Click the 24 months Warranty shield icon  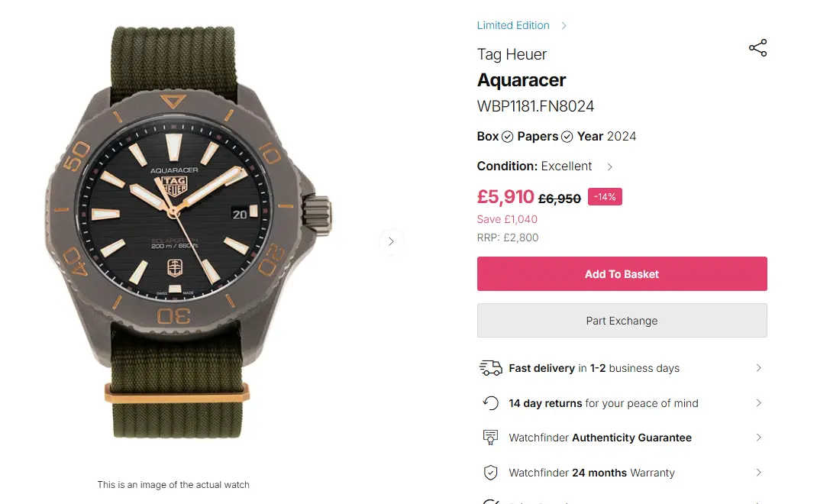490,473
